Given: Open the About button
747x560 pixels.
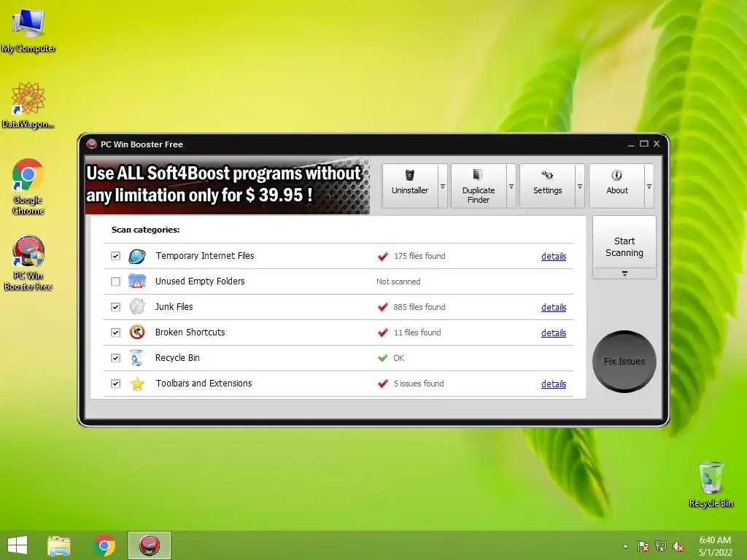Looking at the screenshot, I should coord(617,186).
